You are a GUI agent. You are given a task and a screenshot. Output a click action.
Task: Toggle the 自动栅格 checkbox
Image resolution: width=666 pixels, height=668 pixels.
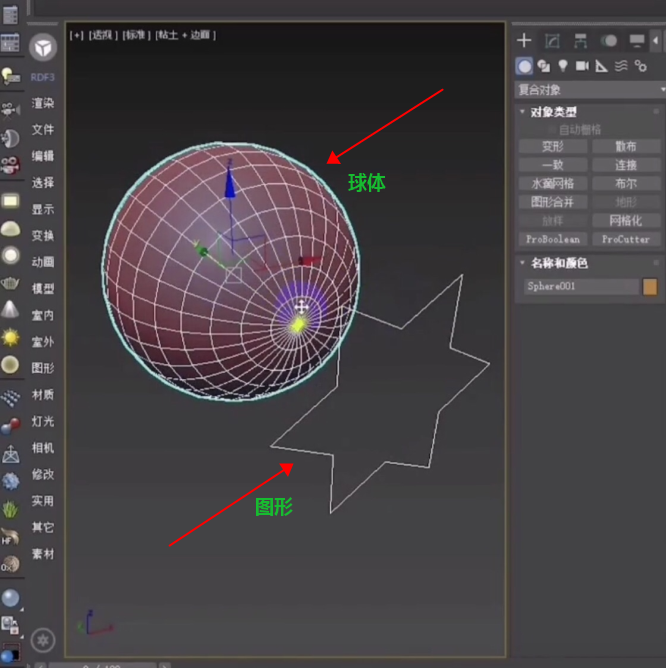click(x=552, y=129)
